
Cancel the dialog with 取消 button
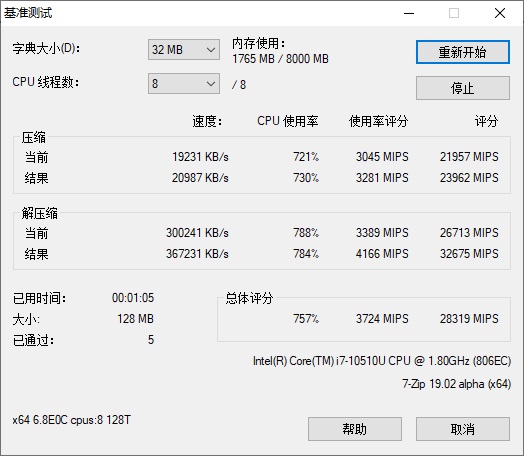pos(463,429)
